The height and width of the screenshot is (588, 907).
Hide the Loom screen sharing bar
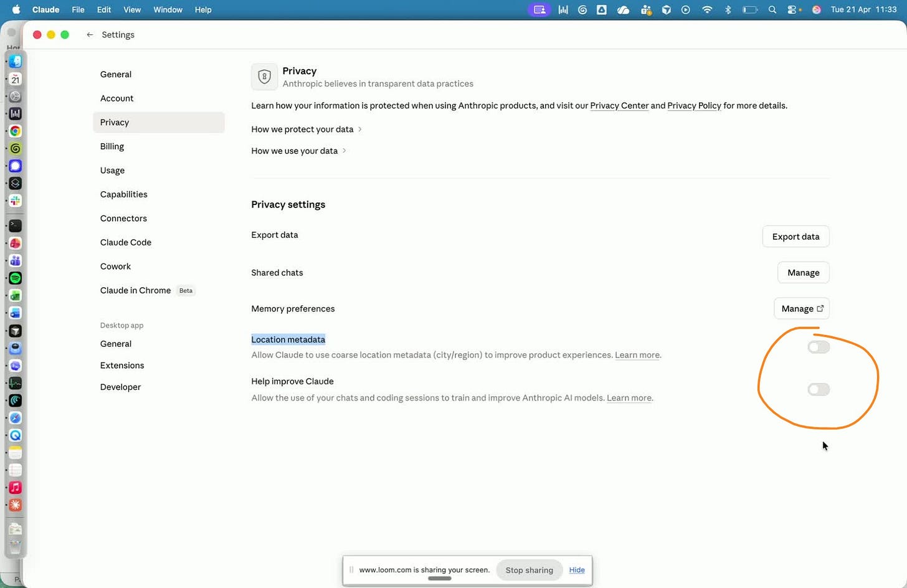(577, 570)
